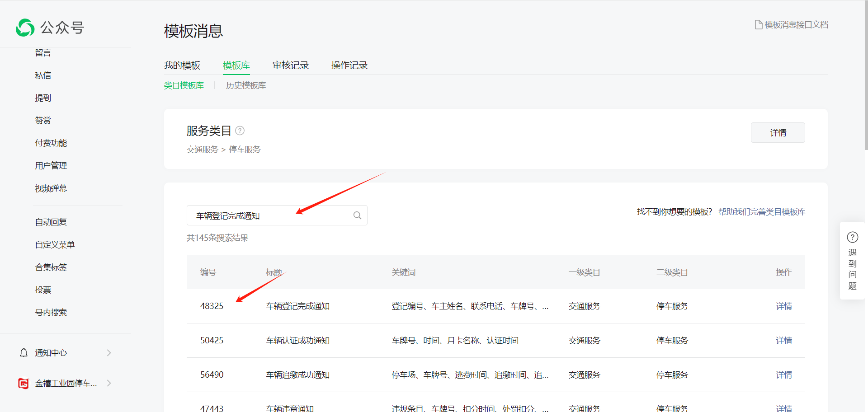Click the document icon next to 模板消息接口文档
868x412 pixels.
[x=759, y=25]
